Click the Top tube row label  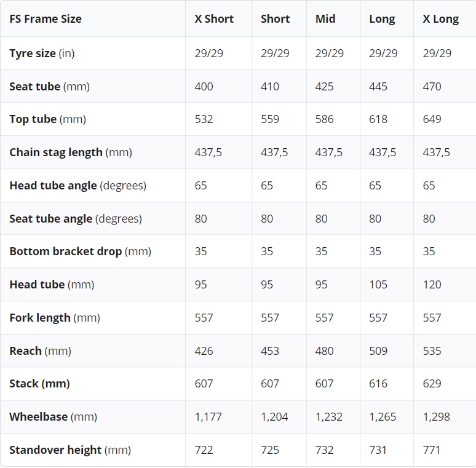pos(48,119)
